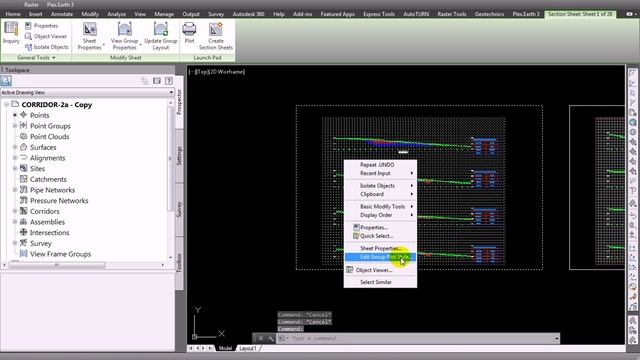Expand the Sites tree node
The image size is (640, 360).
point(15,168)
